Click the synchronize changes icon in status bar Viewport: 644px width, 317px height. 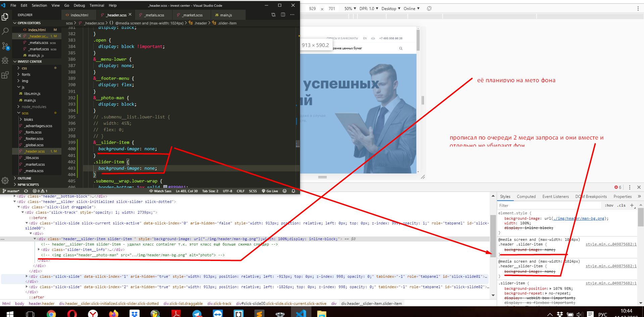pyautogui.click(x=26, y=191)
